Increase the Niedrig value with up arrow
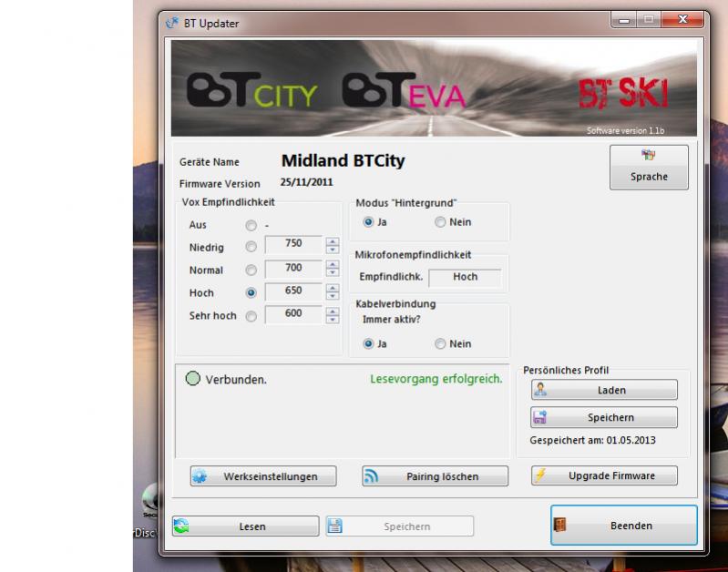The image size is (728, 572). pyautogui.click(x=332, y=241)
